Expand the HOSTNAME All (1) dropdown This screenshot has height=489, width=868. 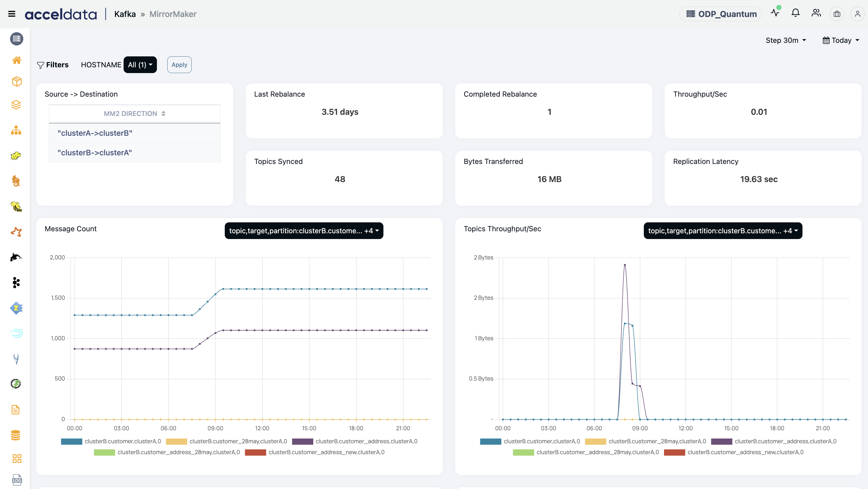pyautogui.click(x=140, y=65)
